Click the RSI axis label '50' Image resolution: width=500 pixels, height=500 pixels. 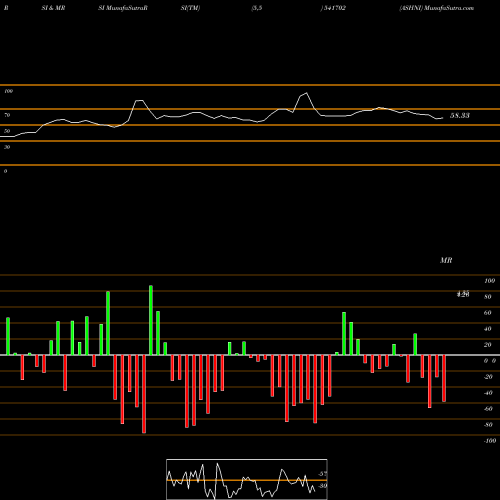point(7,131)
